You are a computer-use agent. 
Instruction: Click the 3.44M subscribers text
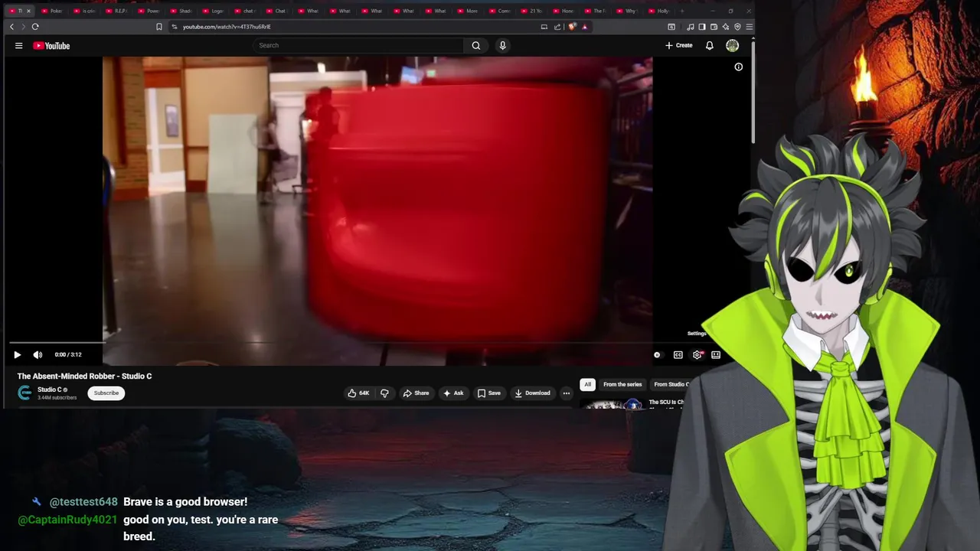57,398
